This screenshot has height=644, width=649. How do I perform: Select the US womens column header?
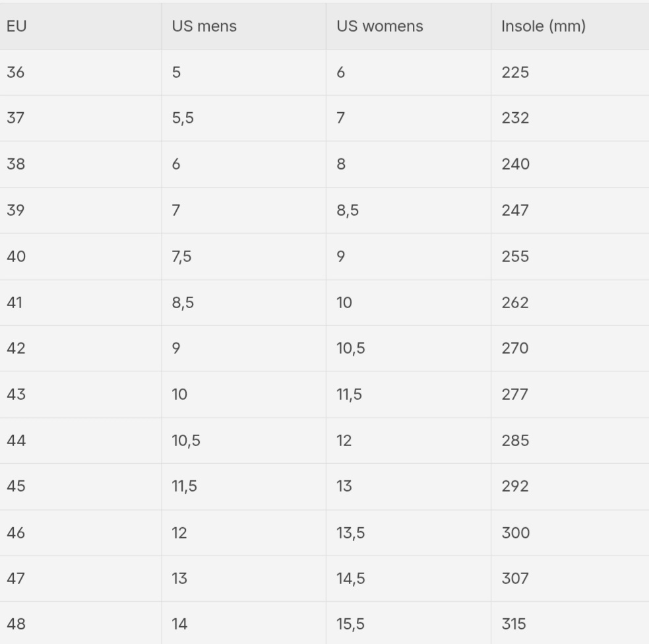(379, 26)
